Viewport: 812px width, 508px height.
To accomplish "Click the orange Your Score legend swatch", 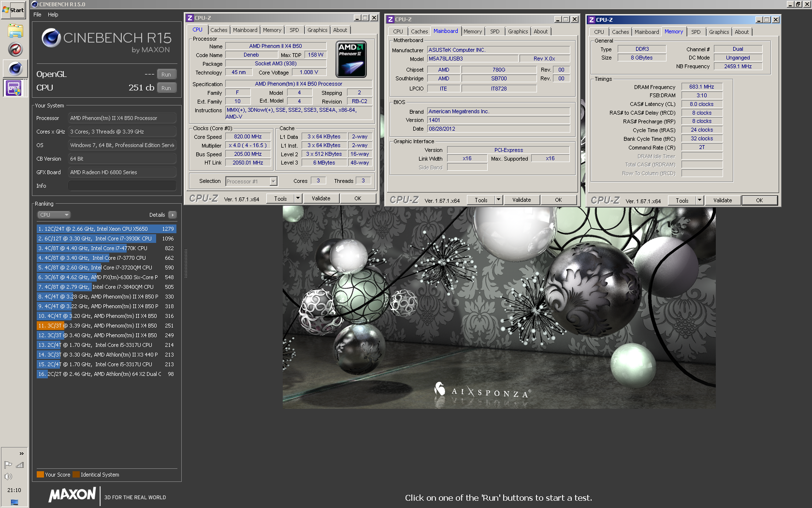I will [x=40, y=475].
